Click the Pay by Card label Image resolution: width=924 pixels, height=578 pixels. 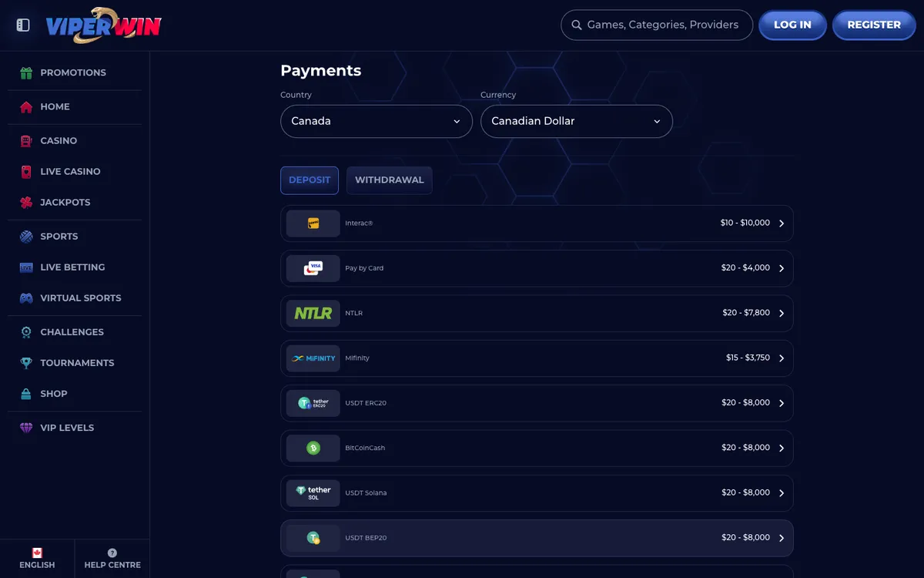click(x=364, y=269)
